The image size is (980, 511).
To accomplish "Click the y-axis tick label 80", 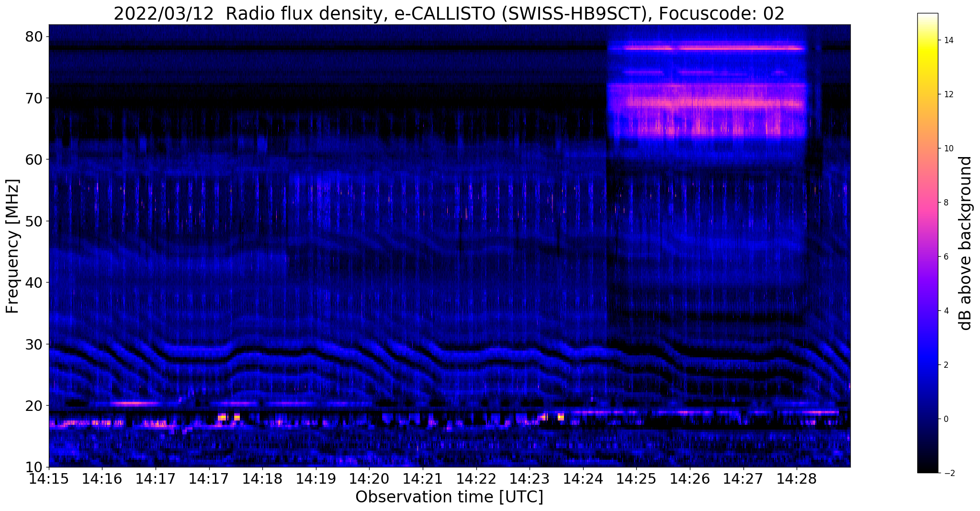I will [x=35, y=37].
